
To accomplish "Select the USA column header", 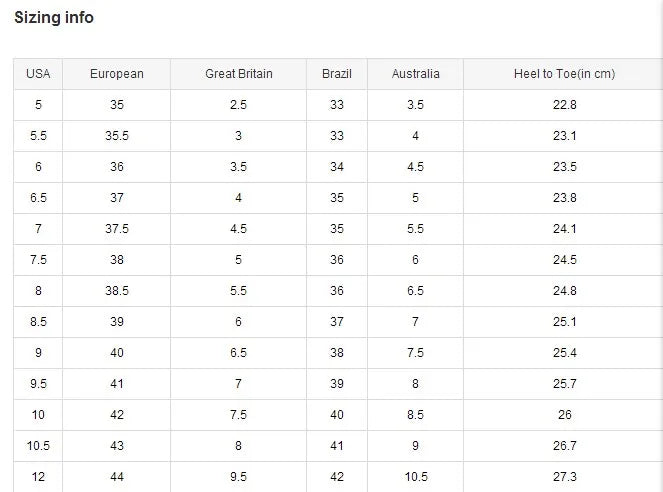I will coord(38,74).
